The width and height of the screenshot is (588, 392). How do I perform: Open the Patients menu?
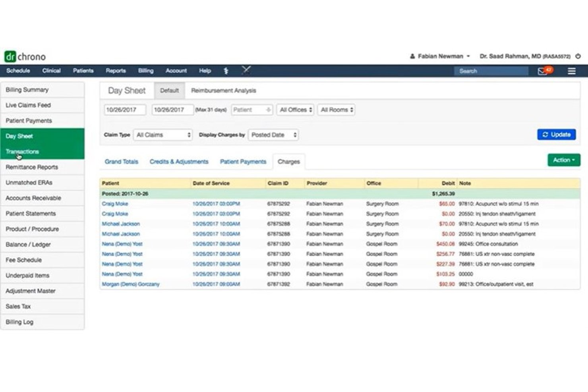[83, 71]
